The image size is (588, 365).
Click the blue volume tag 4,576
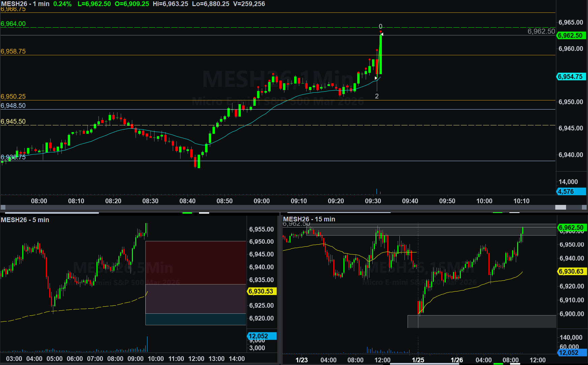point(570,191)
